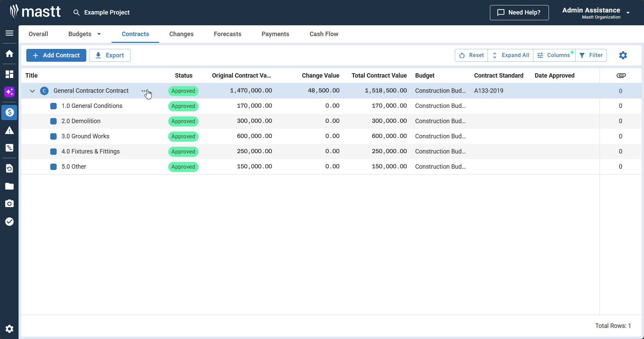The width and height of the screenshot is (644, 339).
Task: Select the blue square beside 5.0 Other
Action: (53, 167)
